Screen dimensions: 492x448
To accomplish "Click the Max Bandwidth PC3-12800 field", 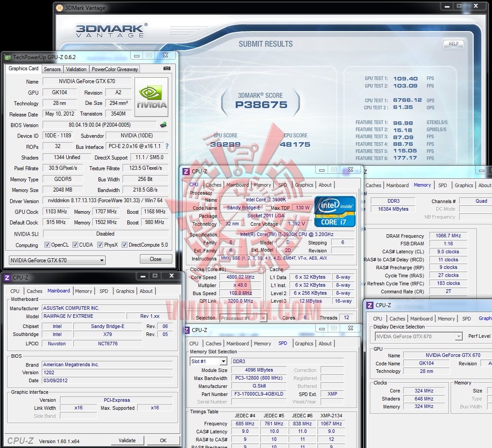I will coord(259,378).
